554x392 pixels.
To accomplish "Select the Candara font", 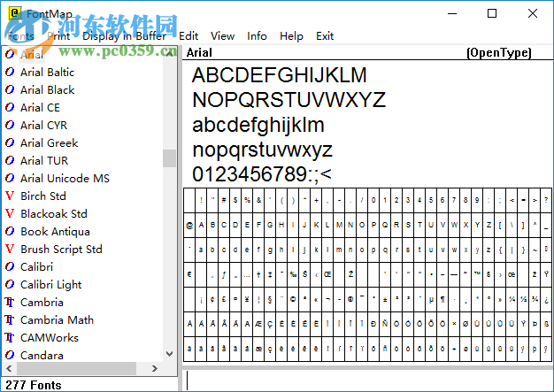I will (x=42, y=355).
